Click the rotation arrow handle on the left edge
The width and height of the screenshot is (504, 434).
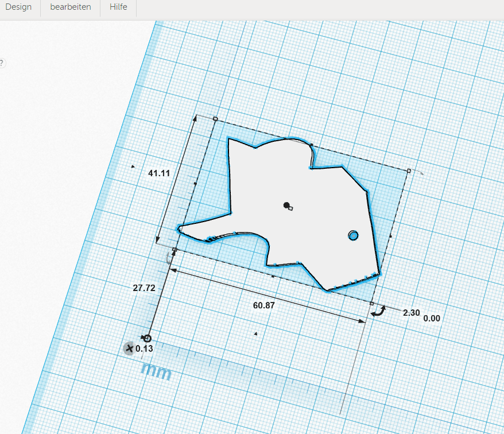[x=168, y=257]
